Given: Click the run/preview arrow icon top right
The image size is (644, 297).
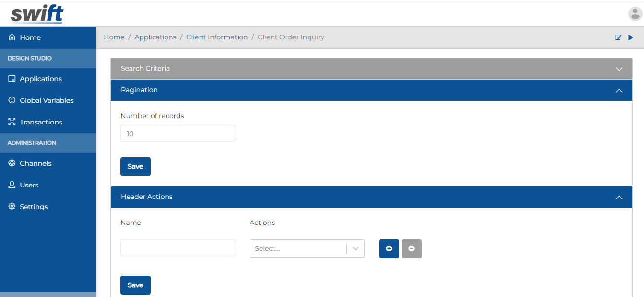Looking at the screenshot, I should point(630,37).
